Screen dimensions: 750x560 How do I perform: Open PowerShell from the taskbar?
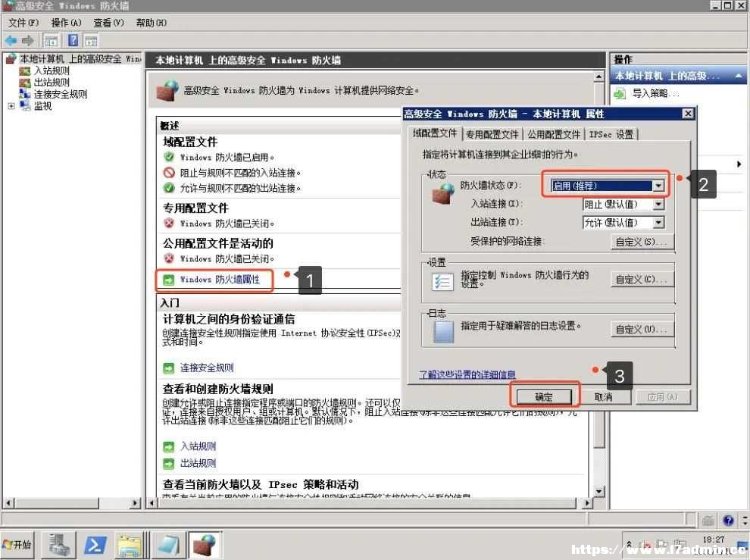click(x=95, y=545)
